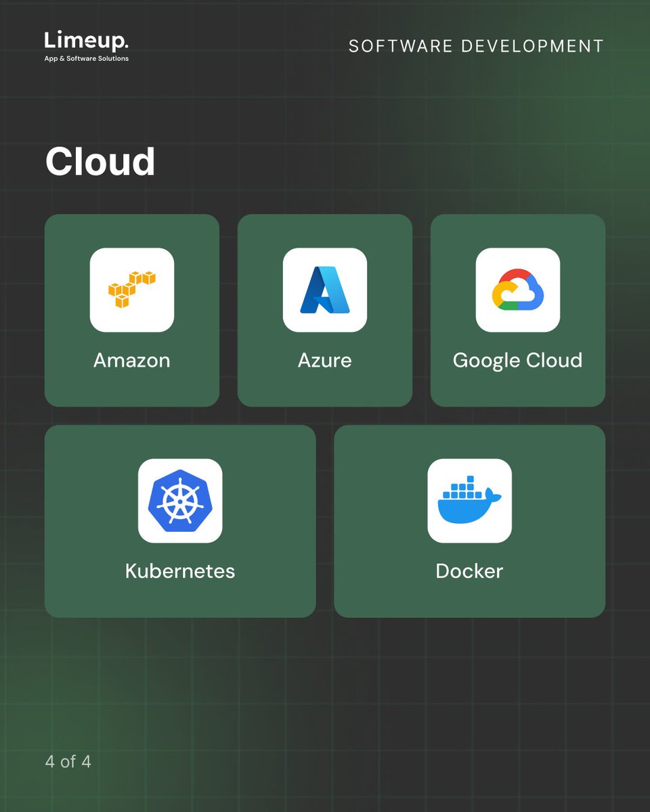The width and height of the screenshot is (650, 812).
Task: Click the "4 of 4" page indicator
Action: point(68,762)
